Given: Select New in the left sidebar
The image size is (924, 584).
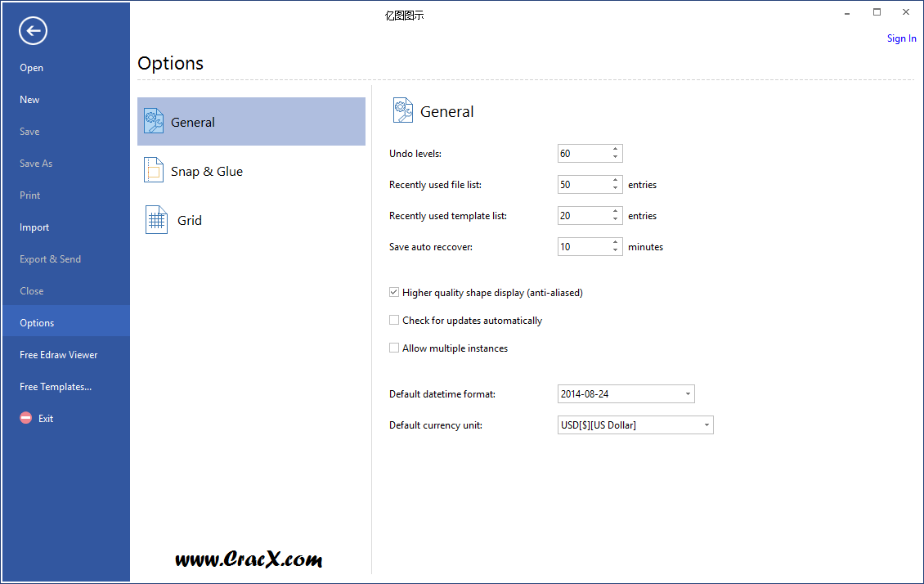Looking at the screenshot, I should click(29, 100).
